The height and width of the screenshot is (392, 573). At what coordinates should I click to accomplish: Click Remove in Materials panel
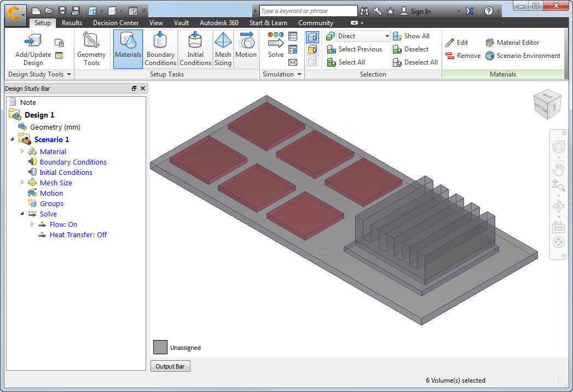[x=463, y=56]
